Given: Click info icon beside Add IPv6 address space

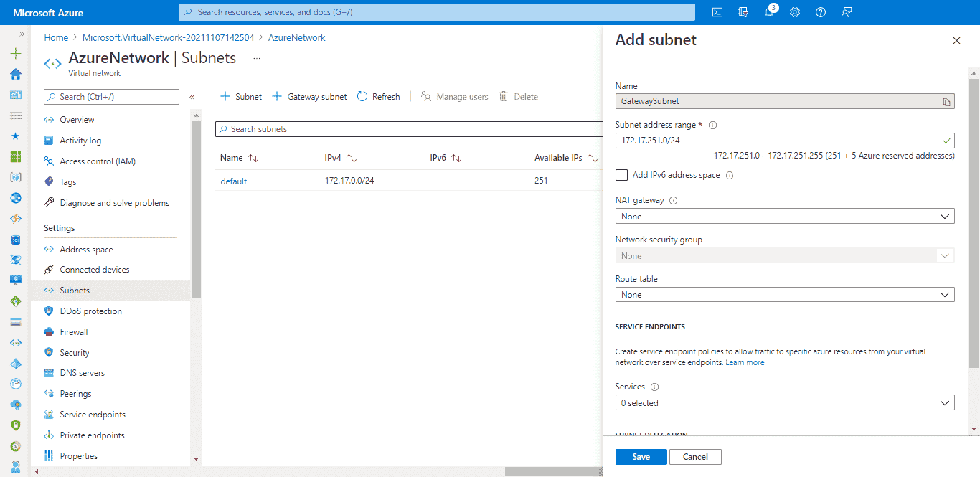Looking at the screenshot, I should (x=730, y=175).
